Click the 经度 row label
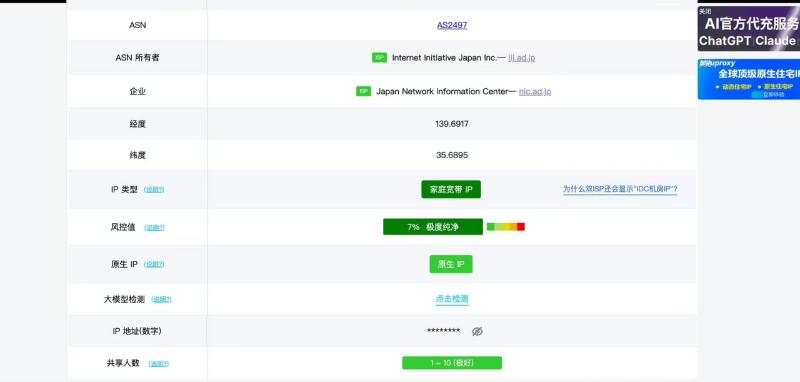Viewport: 800px width, 382px height. (137, 124)
